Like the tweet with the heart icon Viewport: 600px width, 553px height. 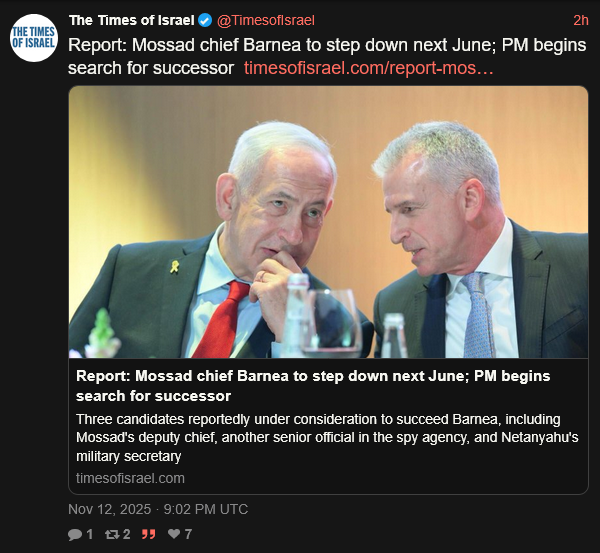174,535
